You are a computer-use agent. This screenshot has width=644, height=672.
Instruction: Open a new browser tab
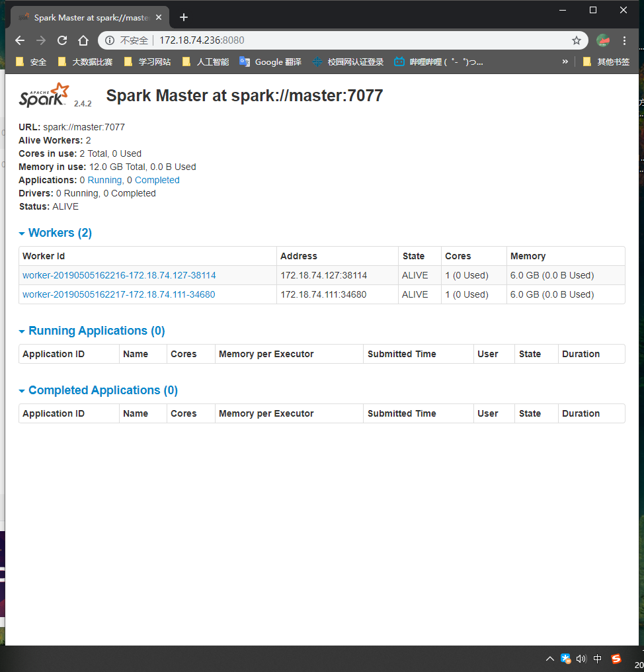tap(184, 17)
